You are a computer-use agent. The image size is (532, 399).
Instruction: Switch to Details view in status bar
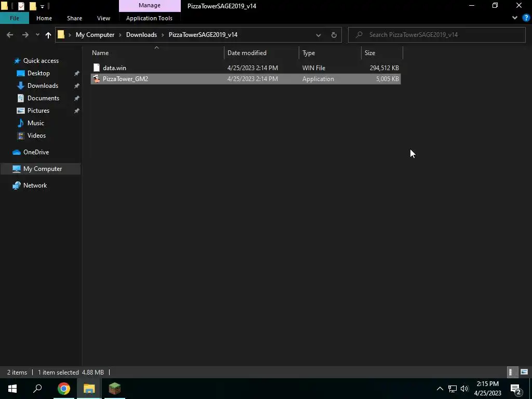tap(511, 372)
